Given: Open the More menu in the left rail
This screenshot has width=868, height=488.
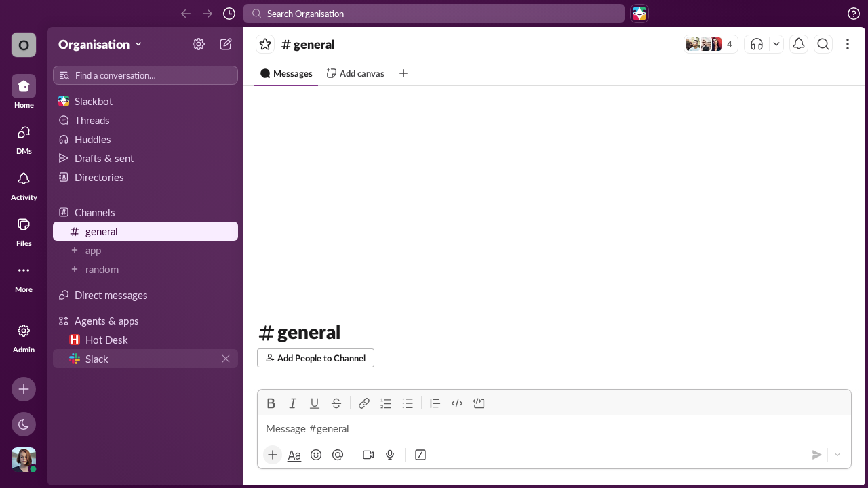Looking at the screenshot, I should point(24,276).
